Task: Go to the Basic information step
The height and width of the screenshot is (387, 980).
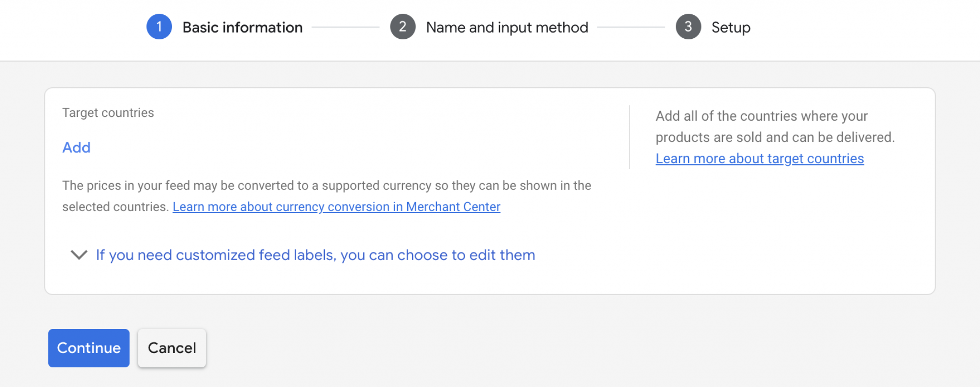Action: pos(242,27)
